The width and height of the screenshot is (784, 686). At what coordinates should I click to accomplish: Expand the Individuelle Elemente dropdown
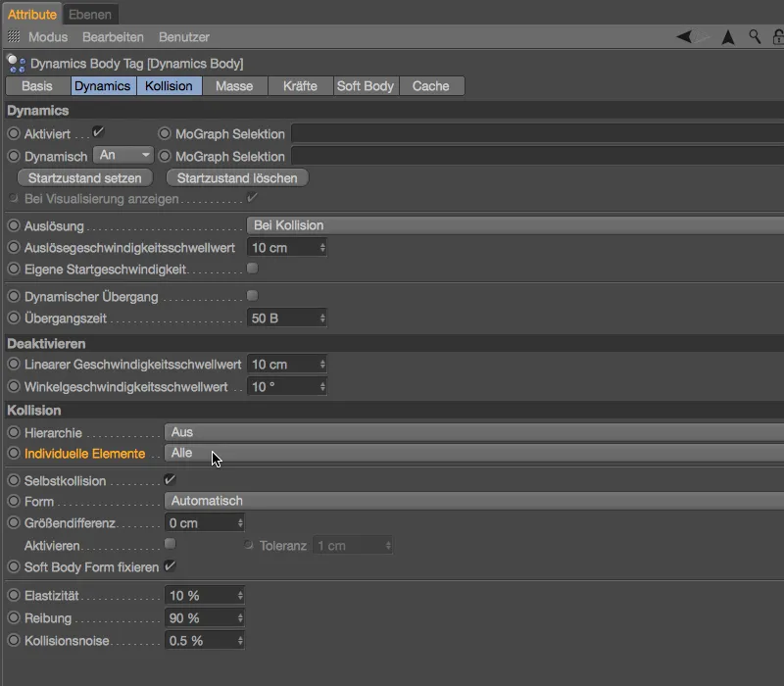474,454
